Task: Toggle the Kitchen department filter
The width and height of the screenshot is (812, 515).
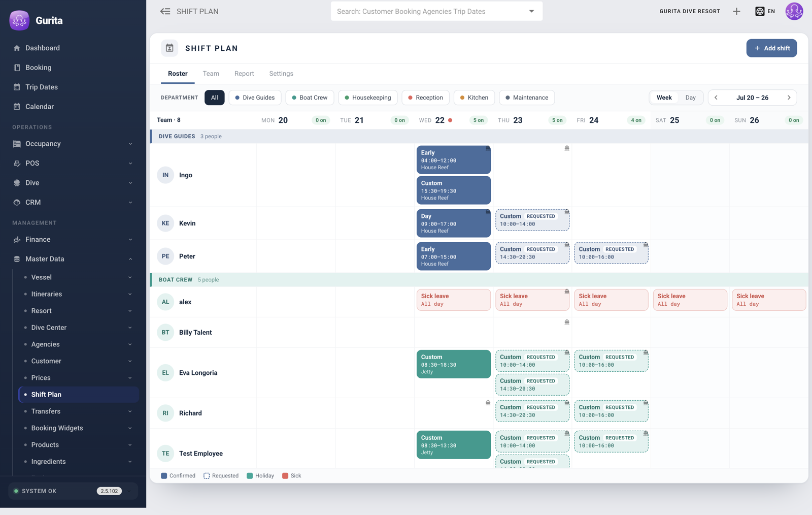Action: [474, 98]
